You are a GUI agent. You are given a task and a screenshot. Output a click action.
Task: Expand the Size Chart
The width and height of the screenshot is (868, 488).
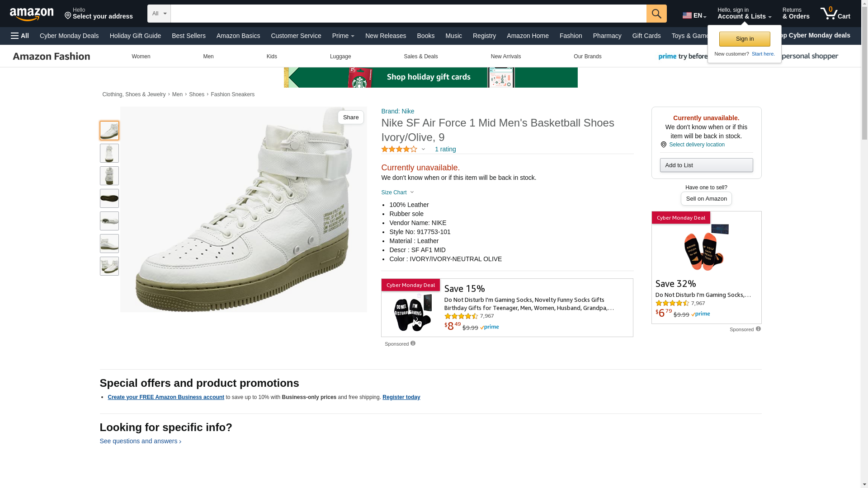tap(397, 192)
